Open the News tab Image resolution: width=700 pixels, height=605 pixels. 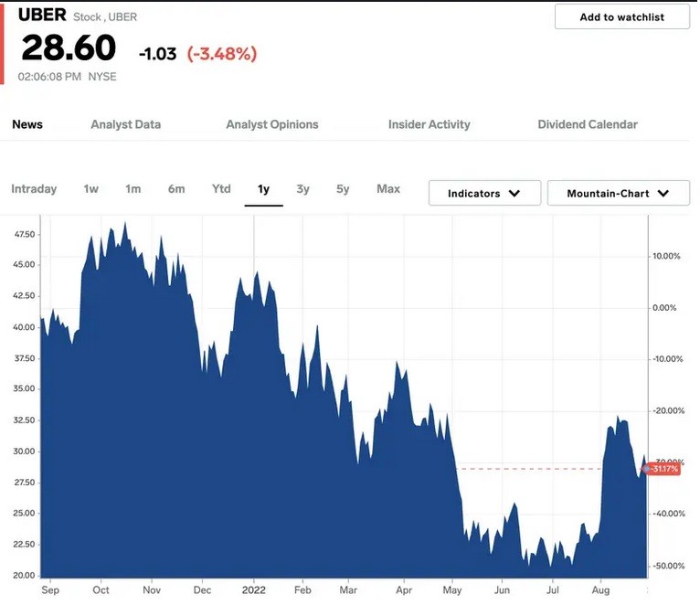(x=27, y=124)
